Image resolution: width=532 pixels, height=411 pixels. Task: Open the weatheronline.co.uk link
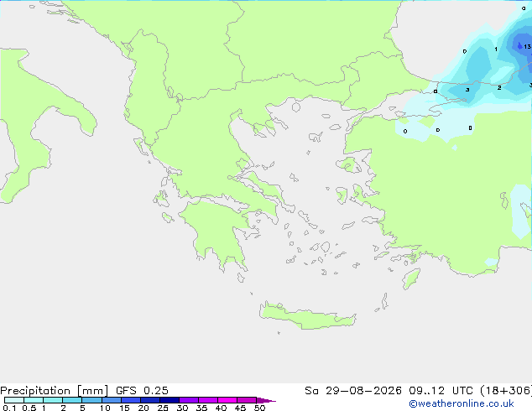[x=462, y=403]
